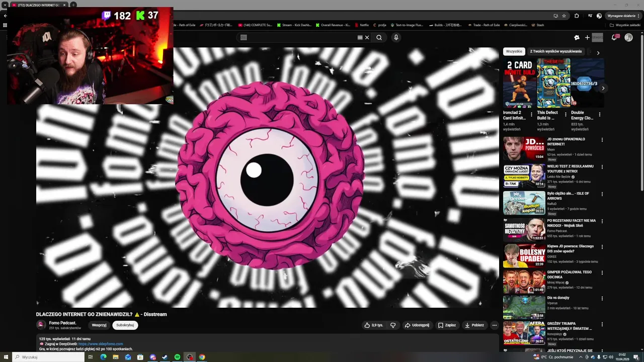Open Text-to-Image Flux bookmark
The height and width of the screenshot is (362, 644).
pyautogui.click(x=407, y=25)
